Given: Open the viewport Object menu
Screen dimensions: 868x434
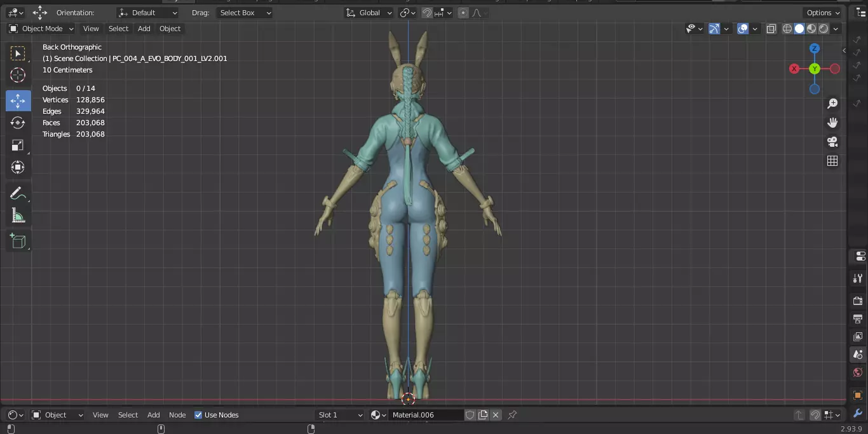Looking at the screenshot, I should [x=170, y=29].
